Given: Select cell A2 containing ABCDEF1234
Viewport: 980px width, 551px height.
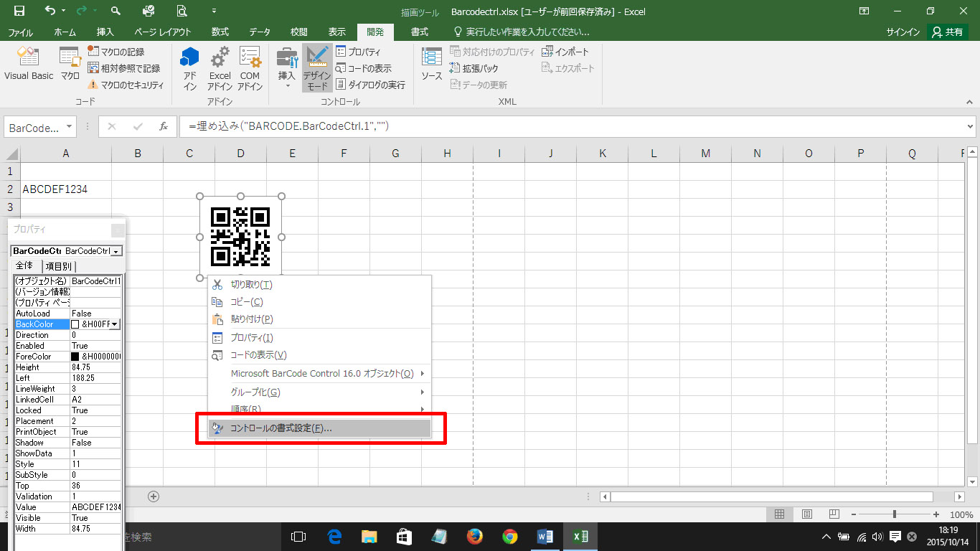Looking at the screenshot, I should tap(65, 189).
